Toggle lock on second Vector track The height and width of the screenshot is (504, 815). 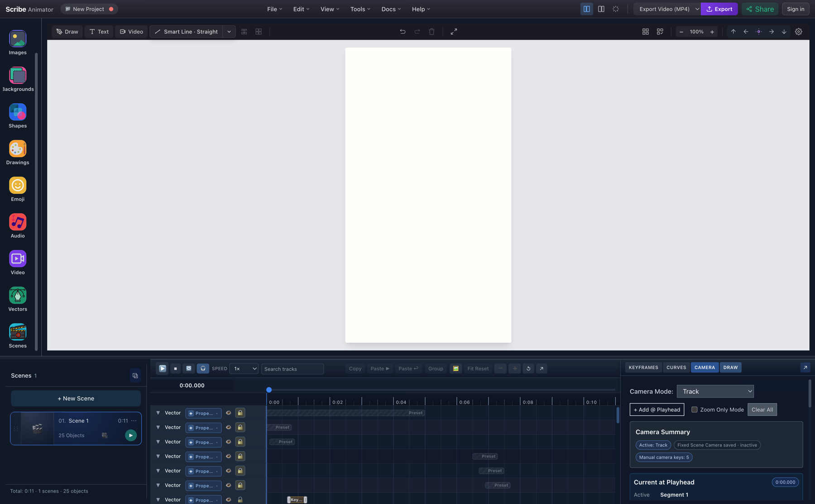240,427
